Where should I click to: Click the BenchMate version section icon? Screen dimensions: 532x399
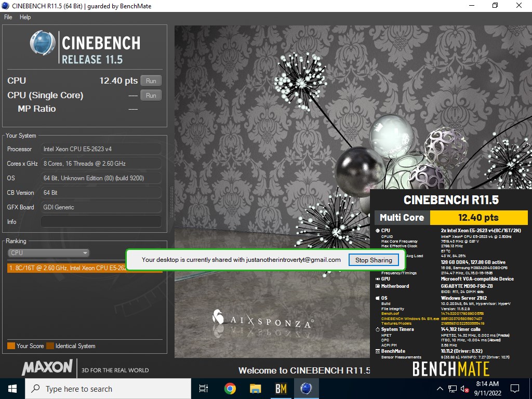pyautogui.click(x=377, y=351)
